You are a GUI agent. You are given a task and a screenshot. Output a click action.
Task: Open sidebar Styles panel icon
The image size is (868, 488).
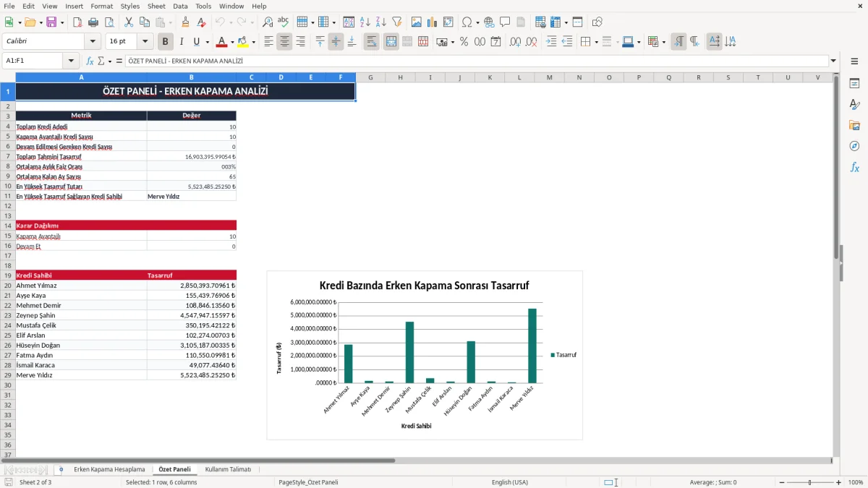tap(854, 104)
